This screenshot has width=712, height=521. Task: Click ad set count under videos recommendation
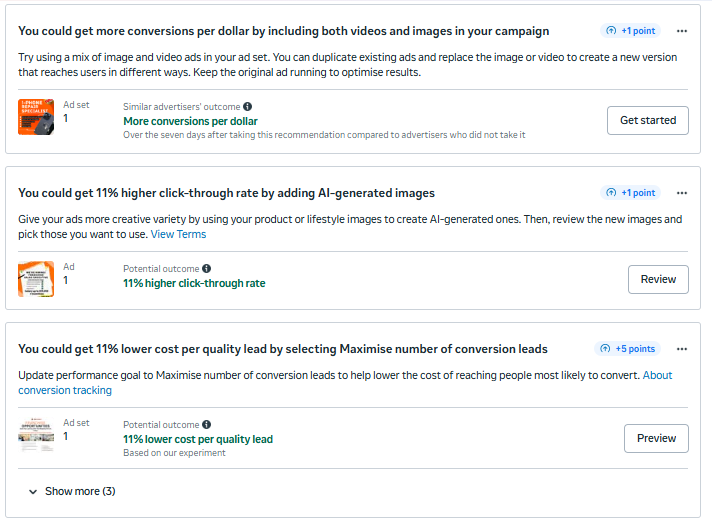pos(66,118)
